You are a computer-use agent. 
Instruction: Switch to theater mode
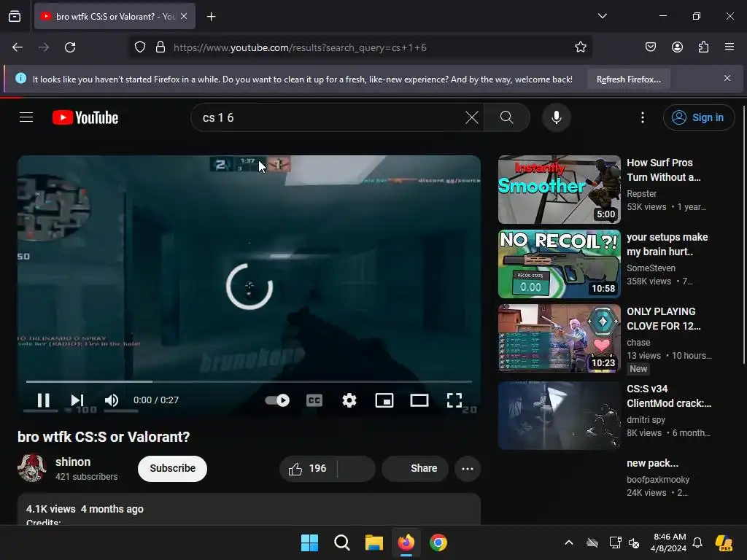coord(419,400)
